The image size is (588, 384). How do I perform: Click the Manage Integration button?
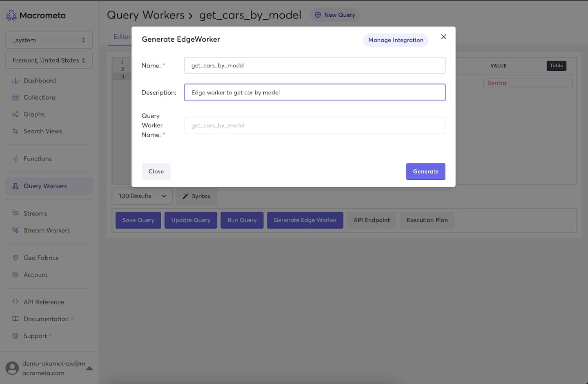click(395, 40)
